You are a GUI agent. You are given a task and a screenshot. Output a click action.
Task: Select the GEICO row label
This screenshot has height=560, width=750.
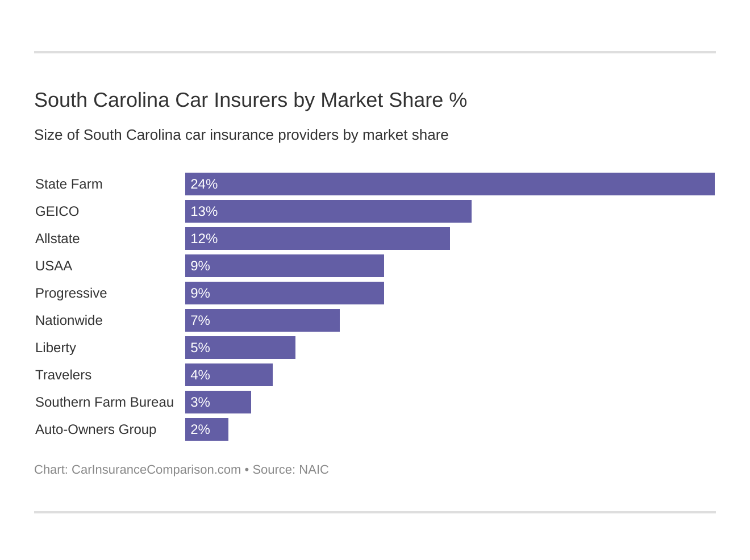coord(57,211)
